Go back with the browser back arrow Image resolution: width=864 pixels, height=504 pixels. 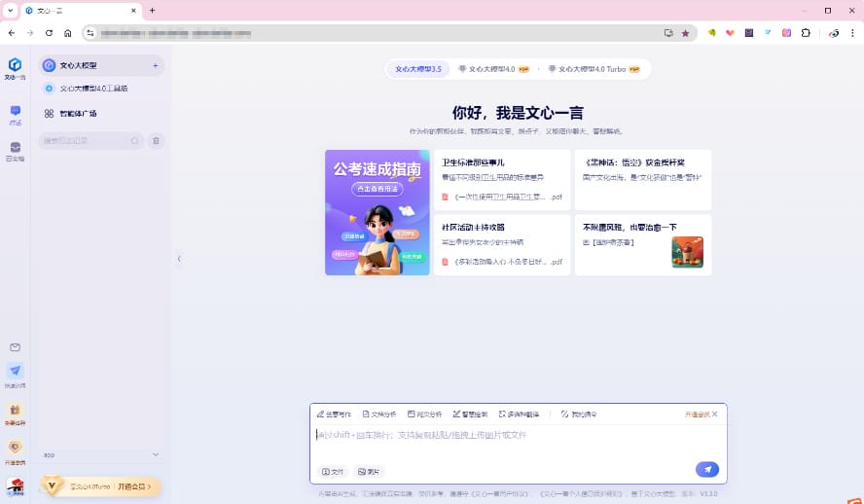point(12,33)
